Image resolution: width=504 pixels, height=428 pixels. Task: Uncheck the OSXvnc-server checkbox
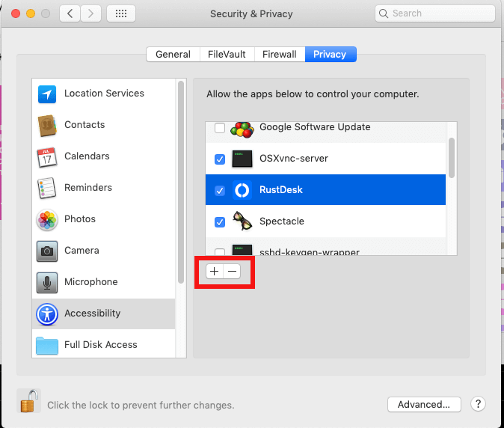pos(220,159)
